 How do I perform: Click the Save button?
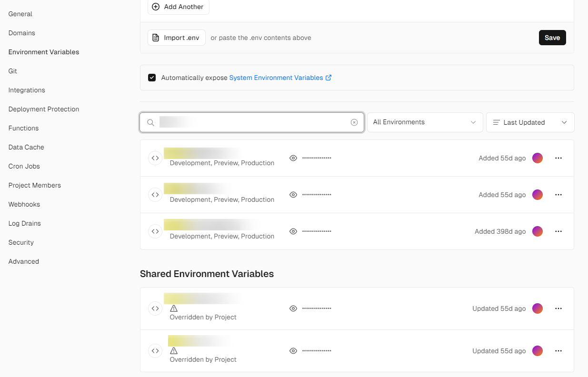552,37
